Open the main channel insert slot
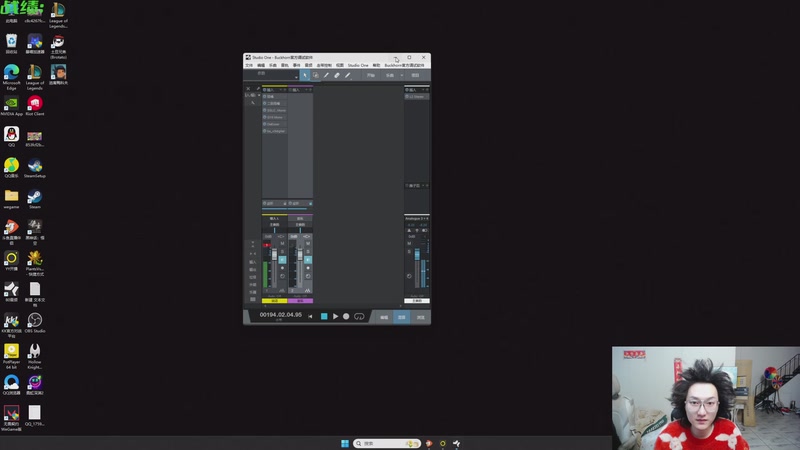 417,96
